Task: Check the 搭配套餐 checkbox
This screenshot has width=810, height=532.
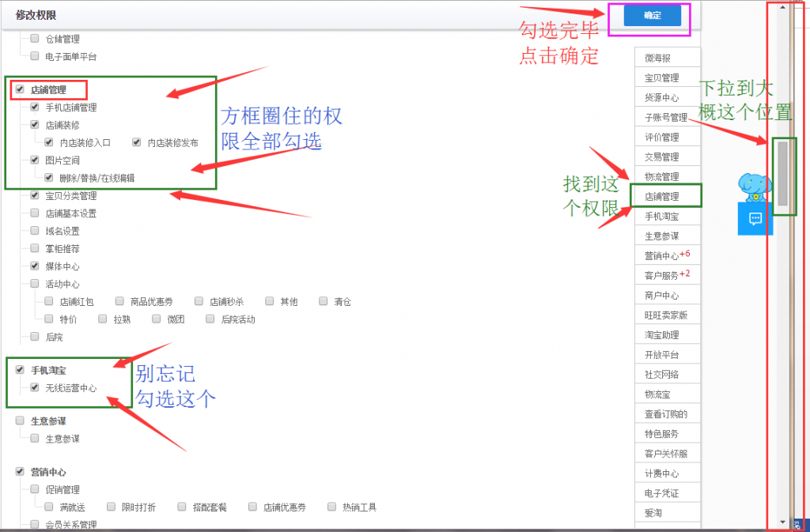Action: (182, 507)
